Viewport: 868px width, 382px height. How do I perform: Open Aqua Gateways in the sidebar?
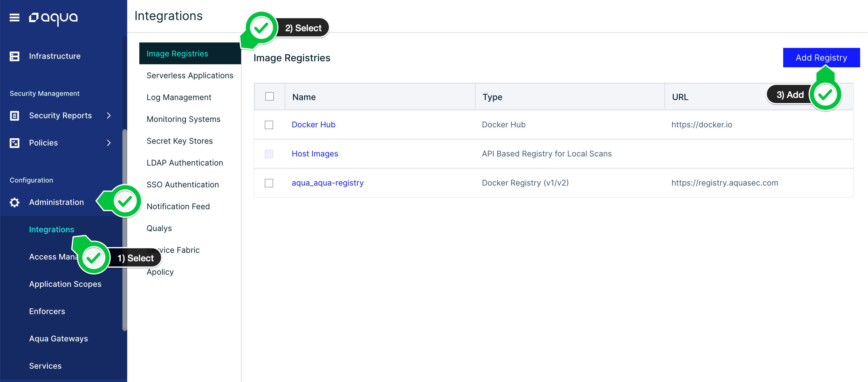coord(58,339)
